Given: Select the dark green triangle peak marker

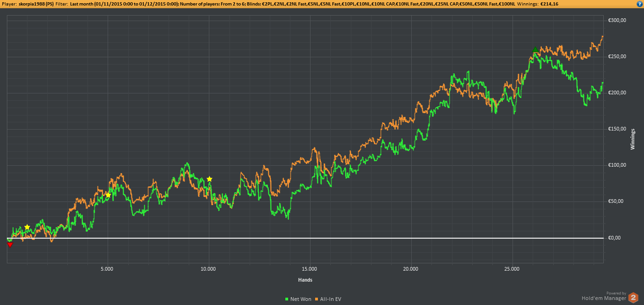Looking at the screenshot, I should 535,49.
